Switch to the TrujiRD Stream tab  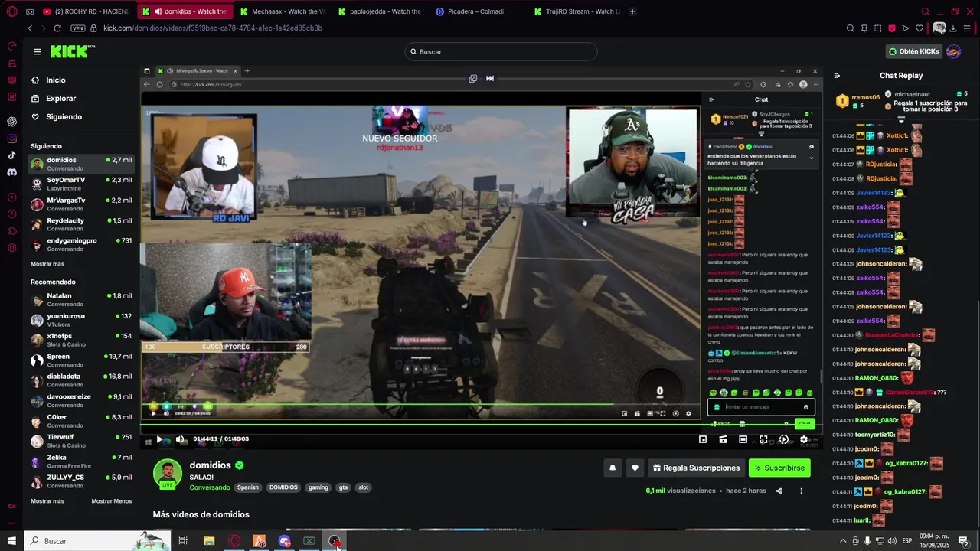coord(576,11)
